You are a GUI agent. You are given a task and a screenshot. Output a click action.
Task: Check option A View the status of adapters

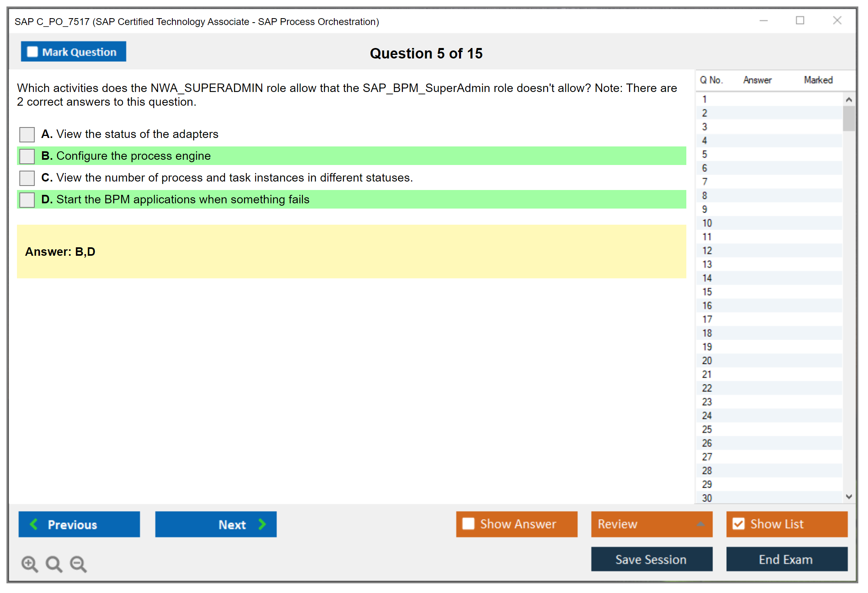(x=27, y=134)
